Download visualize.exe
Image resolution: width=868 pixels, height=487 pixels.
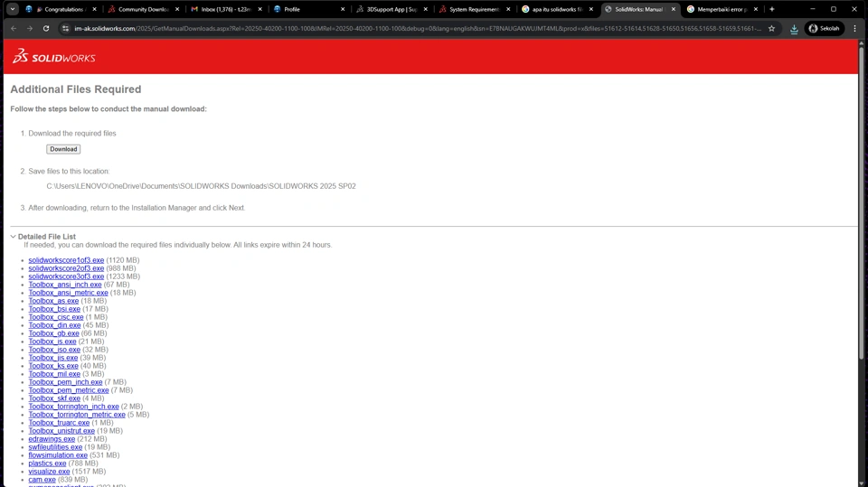(x=49, y=472)
